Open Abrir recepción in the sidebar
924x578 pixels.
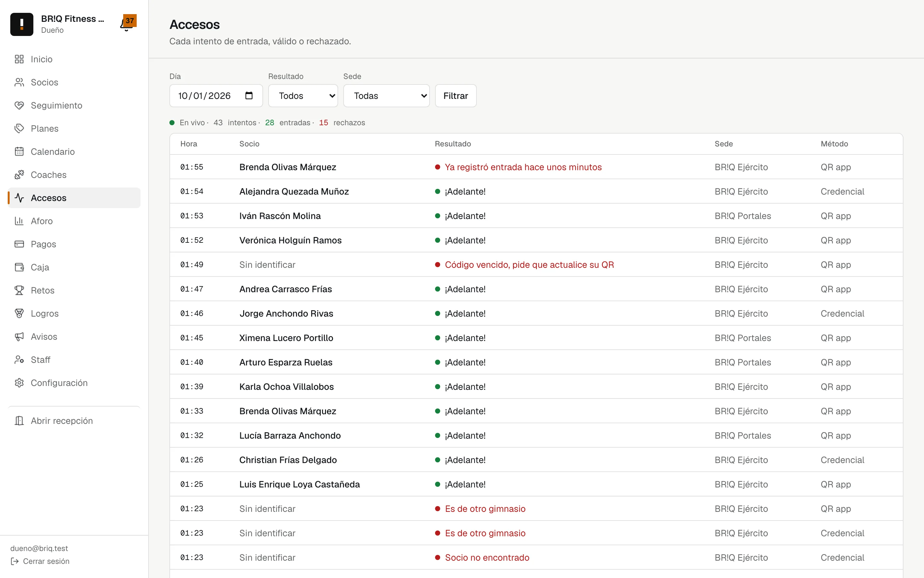point(74,421)
